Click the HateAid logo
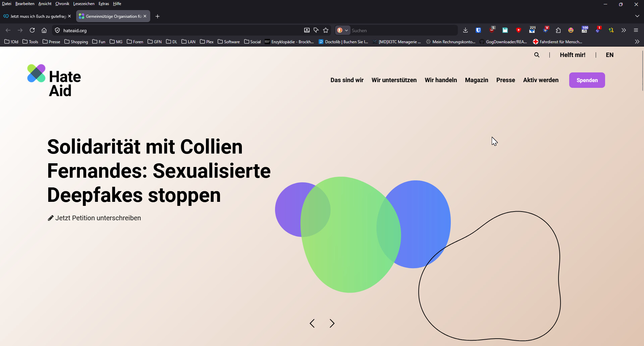This screenshot has height=346, width=644. pos(54,80)
